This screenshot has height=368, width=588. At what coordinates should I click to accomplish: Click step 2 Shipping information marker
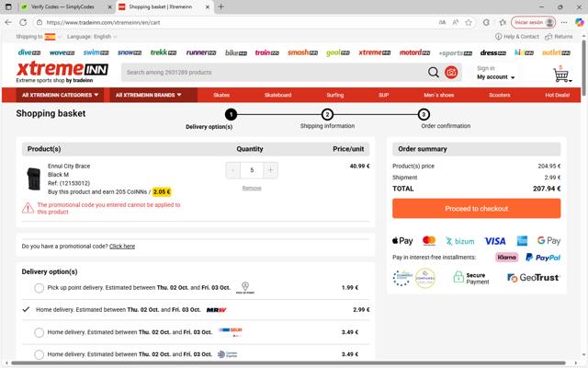(327, 114)
